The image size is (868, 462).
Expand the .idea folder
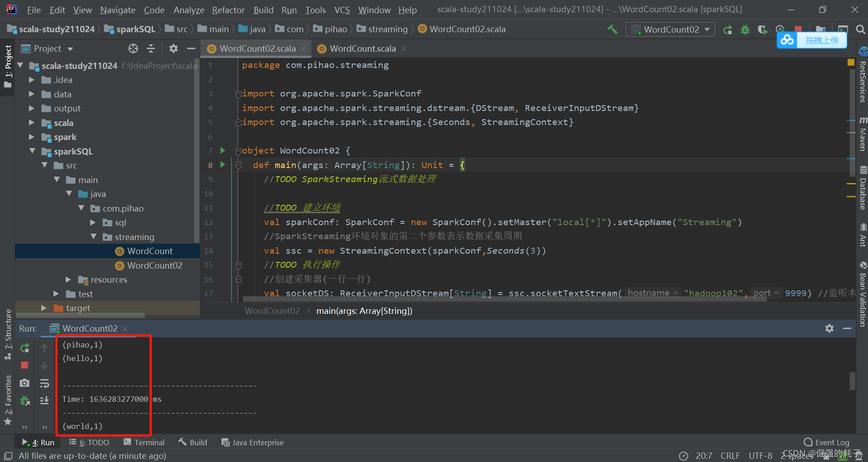(32, 80)
